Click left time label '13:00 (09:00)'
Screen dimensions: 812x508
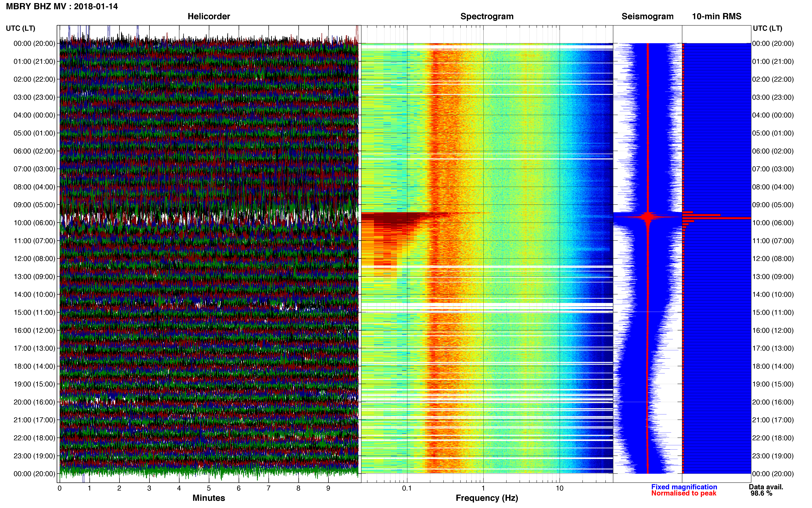pyautogui.click(x=34, y=277)
